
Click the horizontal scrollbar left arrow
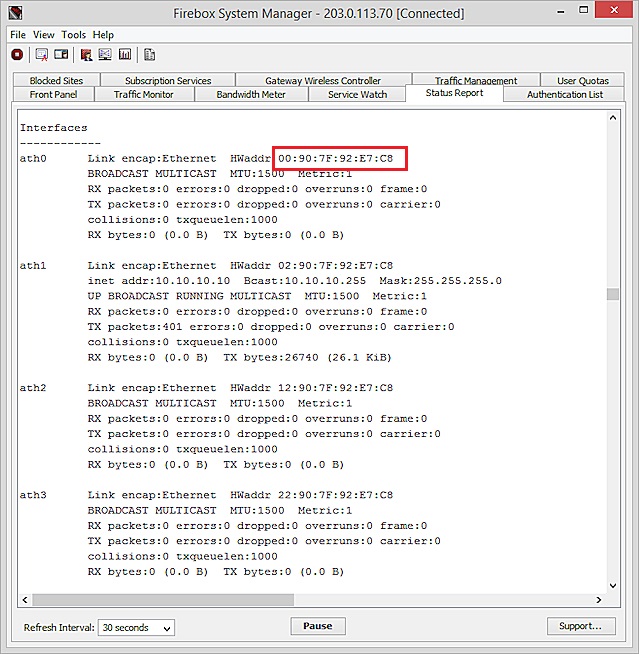25,600
